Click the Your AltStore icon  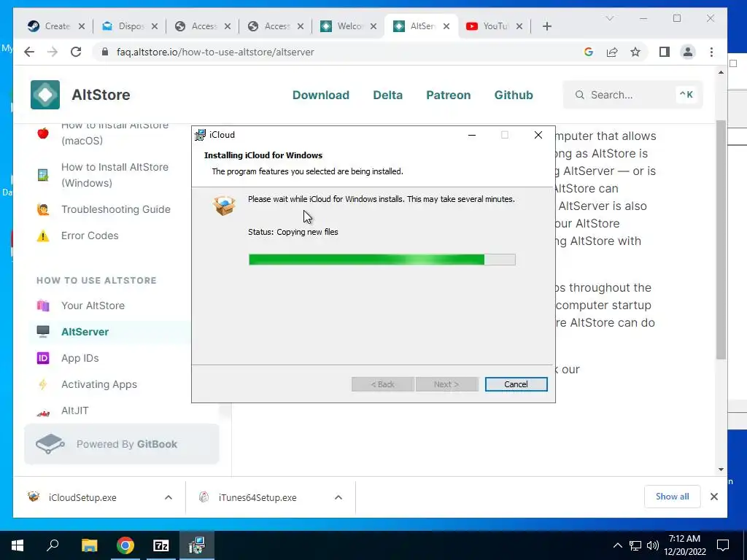[43, 306]
